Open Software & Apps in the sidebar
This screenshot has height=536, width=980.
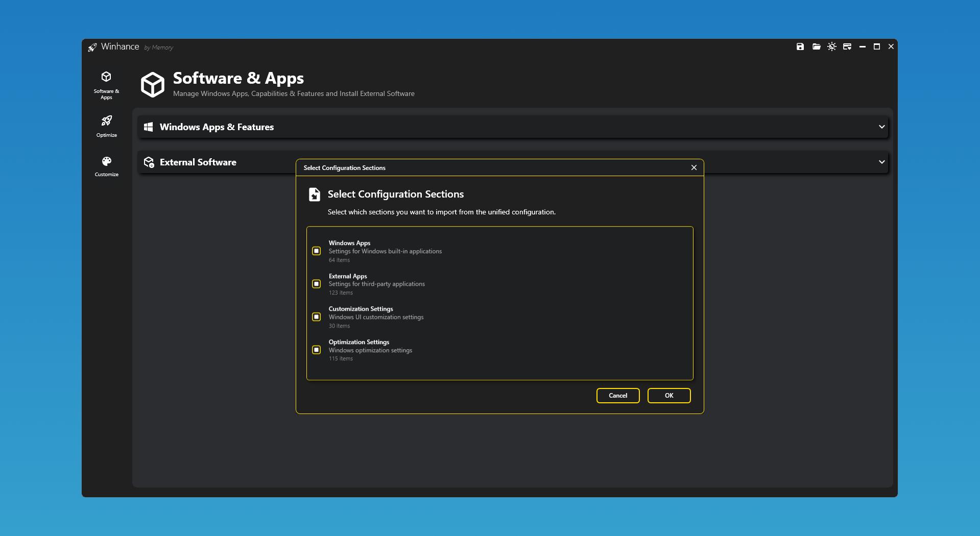[x=106, y=85]
